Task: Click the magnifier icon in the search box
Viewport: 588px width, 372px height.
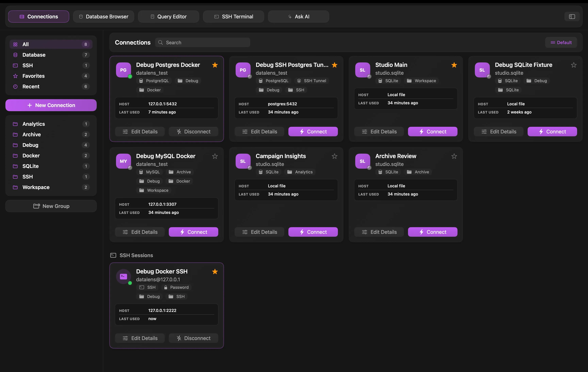Action: (x=160, y=43)
